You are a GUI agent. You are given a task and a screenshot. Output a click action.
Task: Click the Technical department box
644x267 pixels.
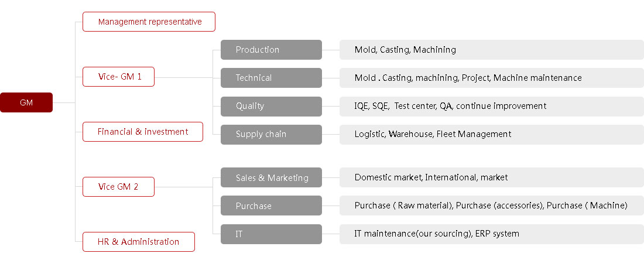click(x=271, y=78)
